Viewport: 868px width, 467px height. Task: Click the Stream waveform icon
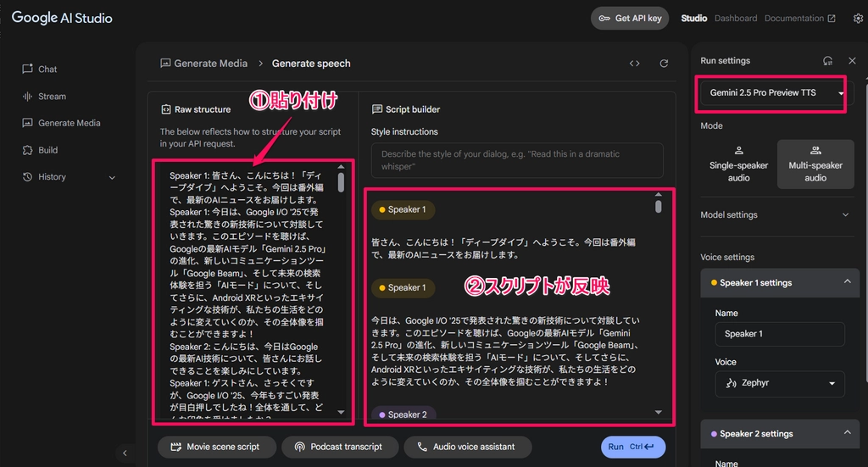pyautogui.click(x=27, y=97)
